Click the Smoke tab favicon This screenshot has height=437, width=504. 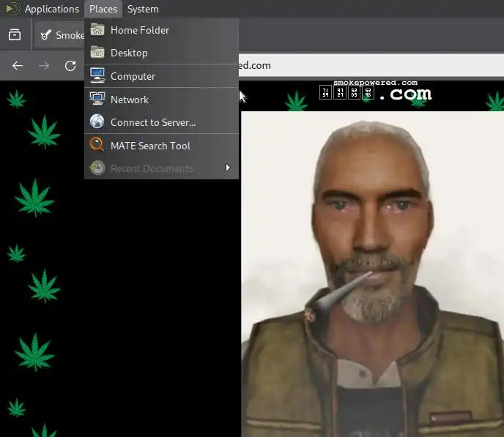coord(46,35)
